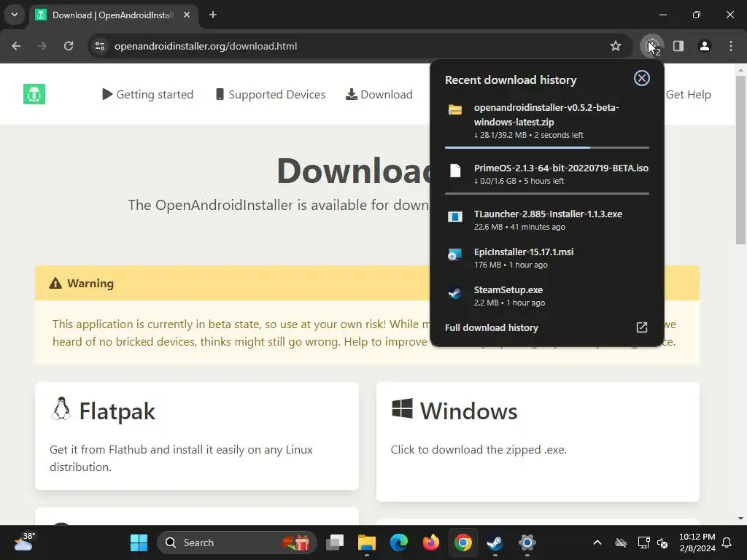Select the PrimeOS-2.1.3-64-bit iso download entry
The height and width of the screenshot is (560, 747).
click(547, 174)
